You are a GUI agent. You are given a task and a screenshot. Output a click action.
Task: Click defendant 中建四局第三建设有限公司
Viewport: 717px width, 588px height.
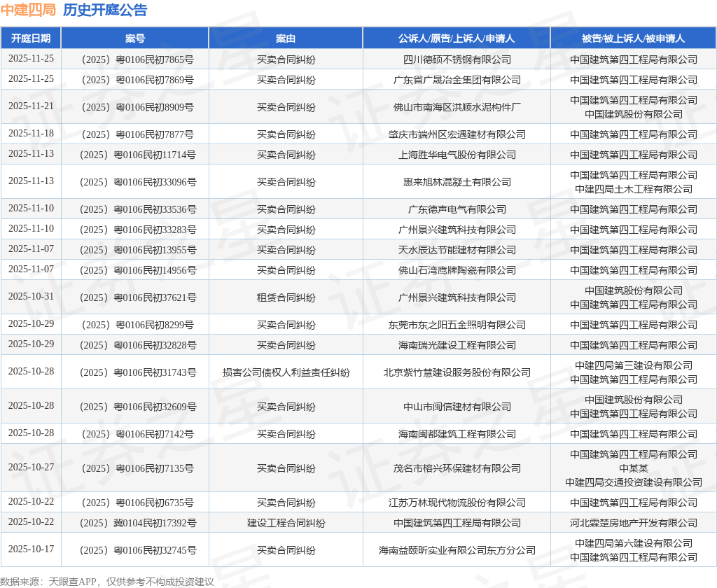633,365
